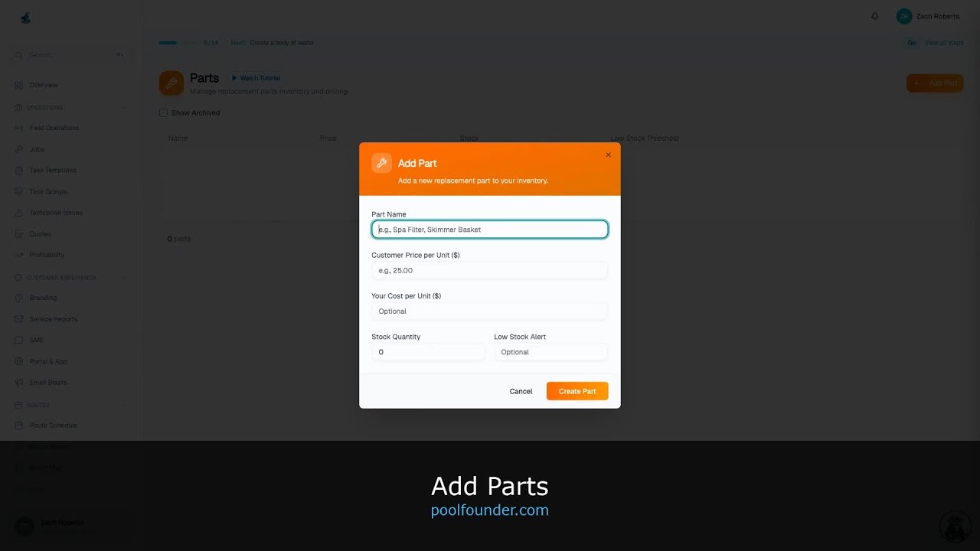
Task: Click the Go button in onboarding bar
Action: click(911, 43)
